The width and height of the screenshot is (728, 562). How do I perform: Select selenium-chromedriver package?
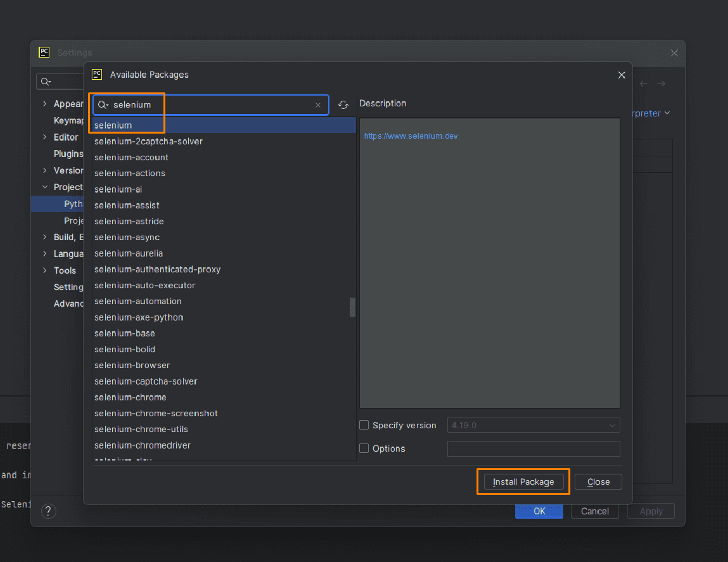pos(224,445)
